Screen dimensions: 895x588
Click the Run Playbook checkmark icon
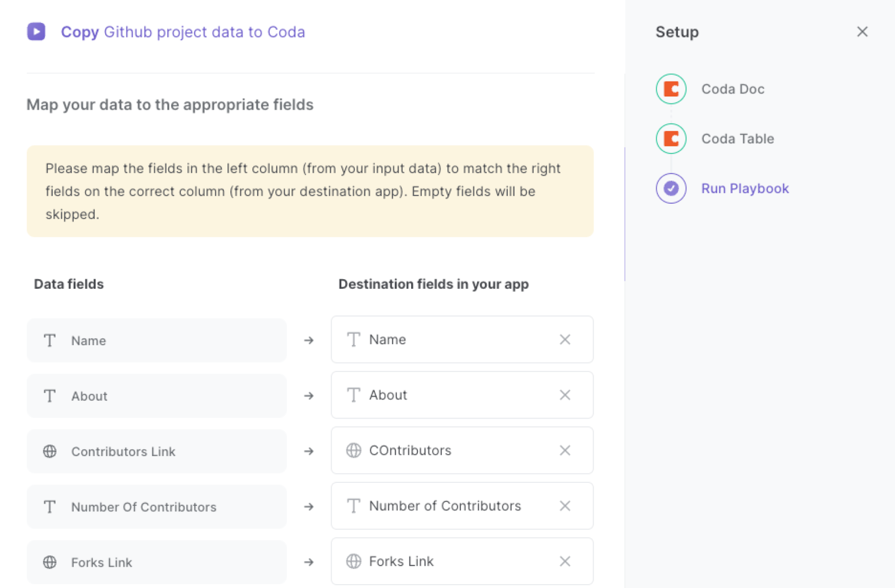click(671, 189)
